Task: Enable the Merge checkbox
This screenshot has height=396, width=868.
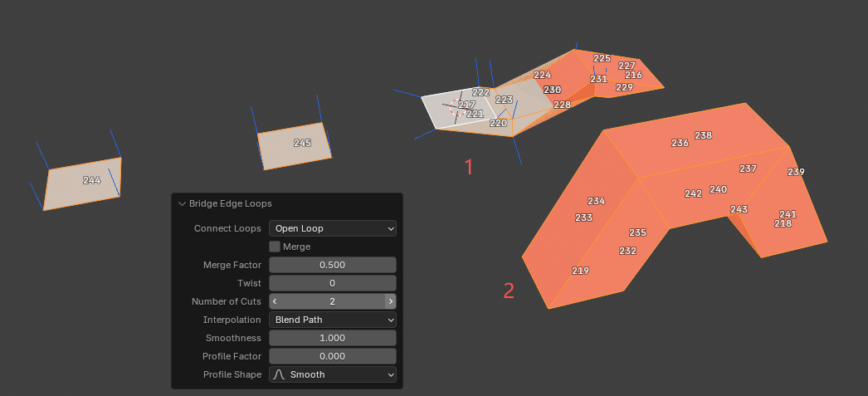Action: pos(275,247)
